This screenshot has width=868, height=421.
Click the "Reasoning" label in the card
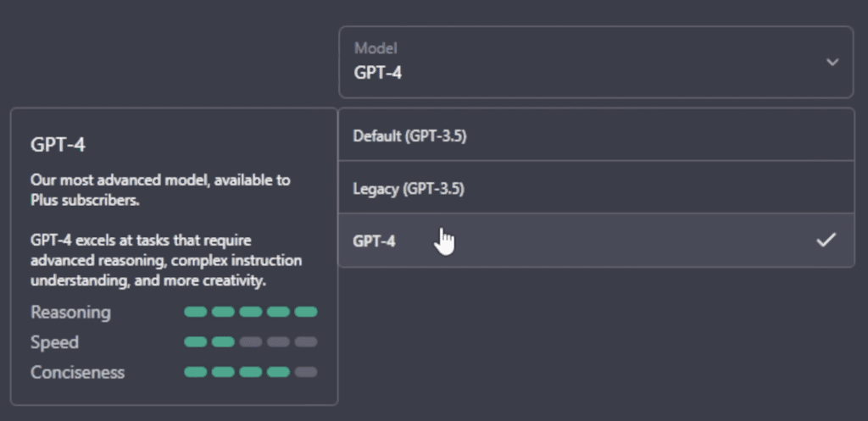[x=70, y=313]
